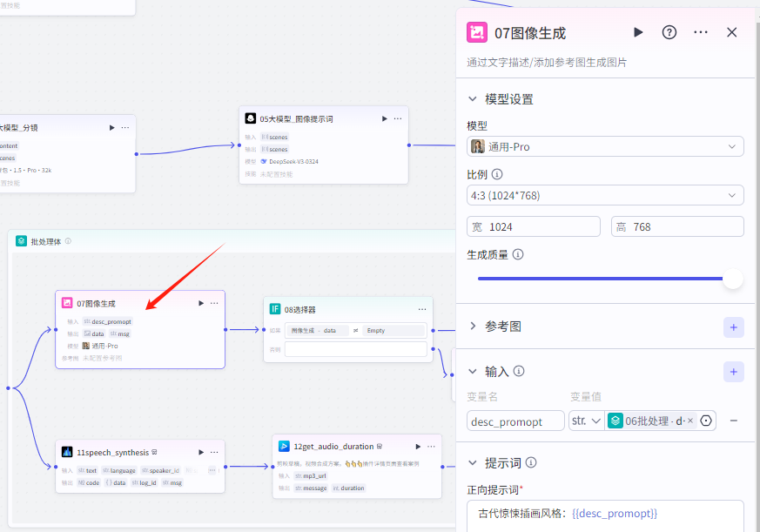This screenshot has width=760, height=532.
Task: Click the 批处理体 group icon
Action: [x=20, y=239]
